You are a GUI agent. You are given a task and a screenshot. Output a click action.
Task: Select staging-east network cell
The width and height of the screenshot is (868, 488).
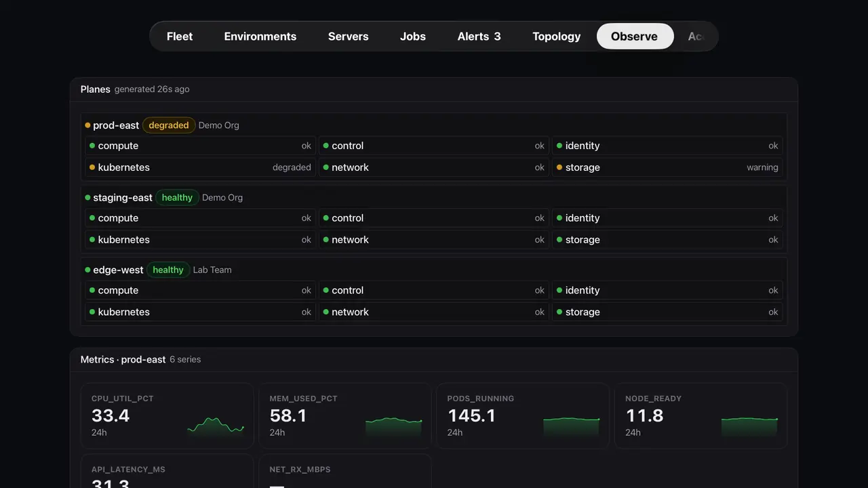[x=434, y=240]
